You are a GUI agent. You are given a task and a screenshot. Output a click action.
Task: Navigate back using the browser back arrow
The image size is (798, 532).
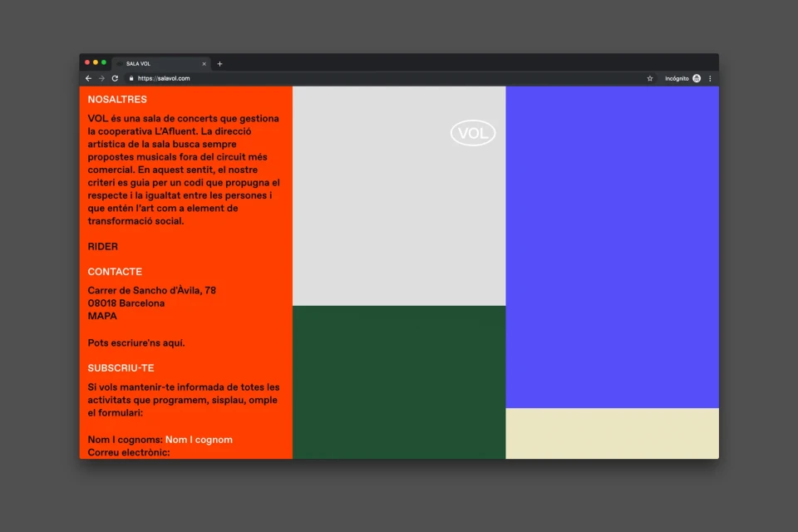pyautogui.click(x=88, y=78)
